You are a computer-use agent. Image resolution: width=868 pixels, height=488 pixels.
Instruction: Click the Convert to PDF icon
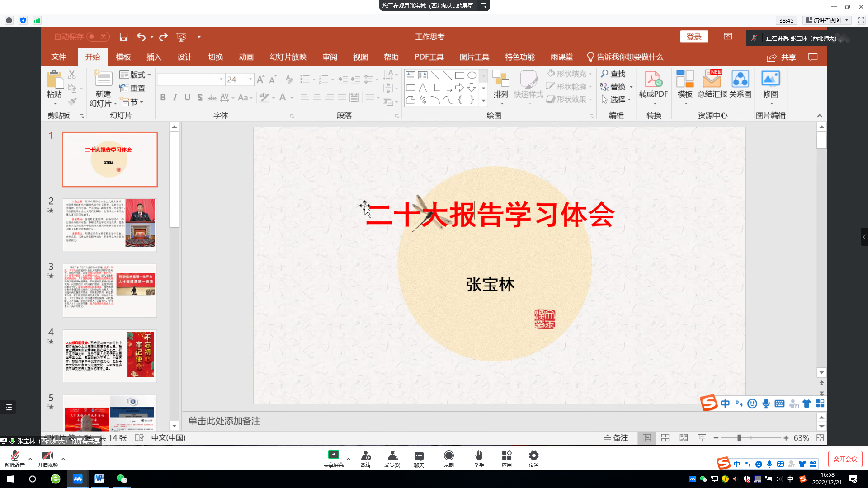coord(653,80)
